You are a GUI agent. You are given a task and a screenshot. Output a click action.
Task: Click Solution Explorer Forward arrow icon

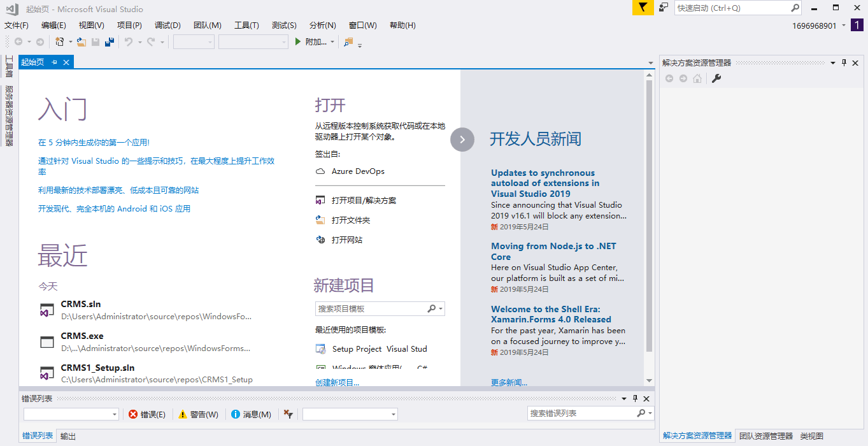683,78
